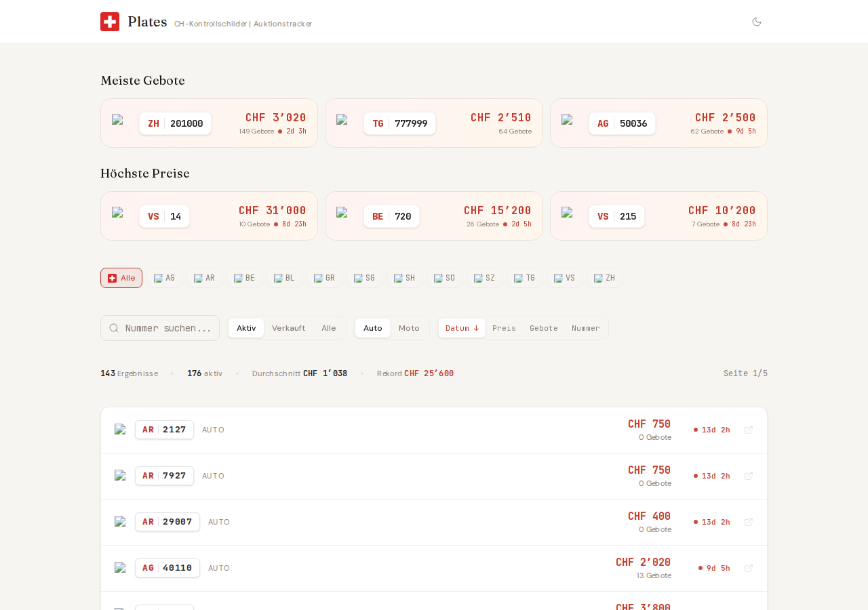Sort the list by Preis
This screenshot has width=868, height=610.
(x=504, y=328)
